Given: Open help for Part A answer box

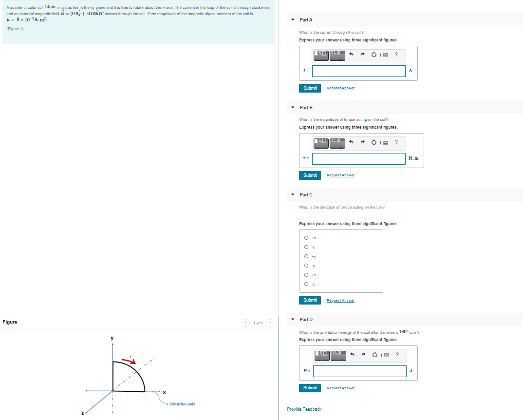Looking at the screenshot, I should [396, 55].
